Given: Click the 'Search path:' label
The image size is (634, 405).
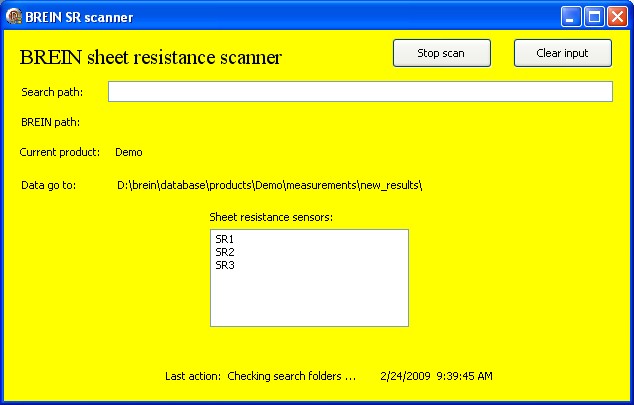Looking at the screenshot, I should coord(52,92).
